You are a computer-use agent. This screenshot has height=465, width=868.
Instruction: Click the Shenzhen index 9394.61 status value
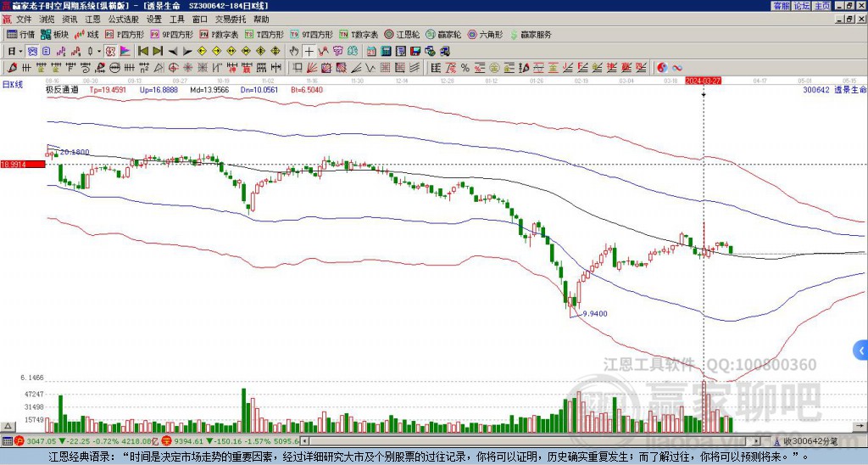(x=189, y=441)
